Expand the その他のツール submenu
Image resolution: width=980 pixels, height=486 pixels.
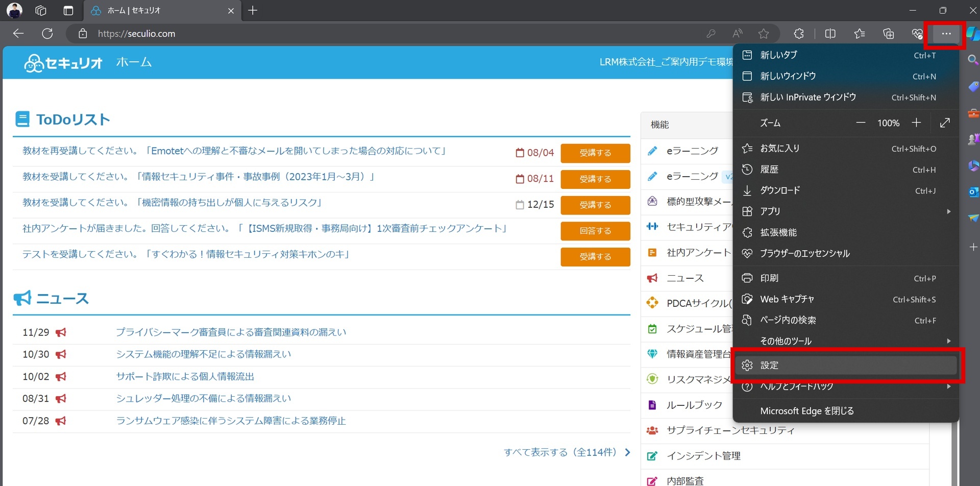tap(846, 341)
